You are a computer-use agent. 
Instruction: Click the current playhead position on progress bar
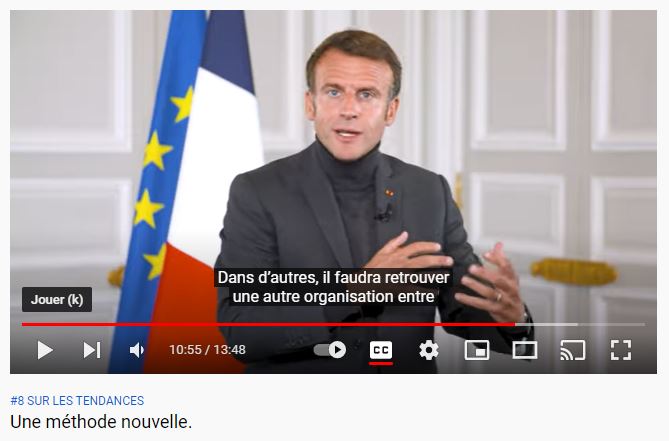(x=515, y=325)
